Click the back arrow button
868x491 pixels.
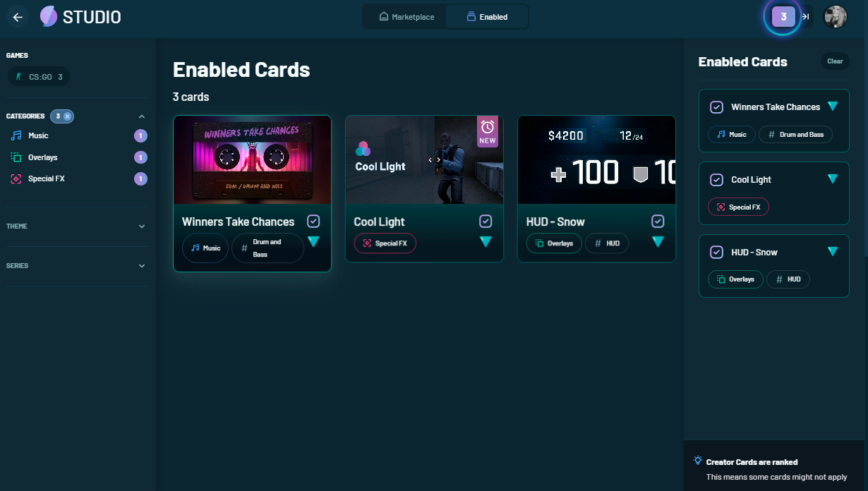18,17
